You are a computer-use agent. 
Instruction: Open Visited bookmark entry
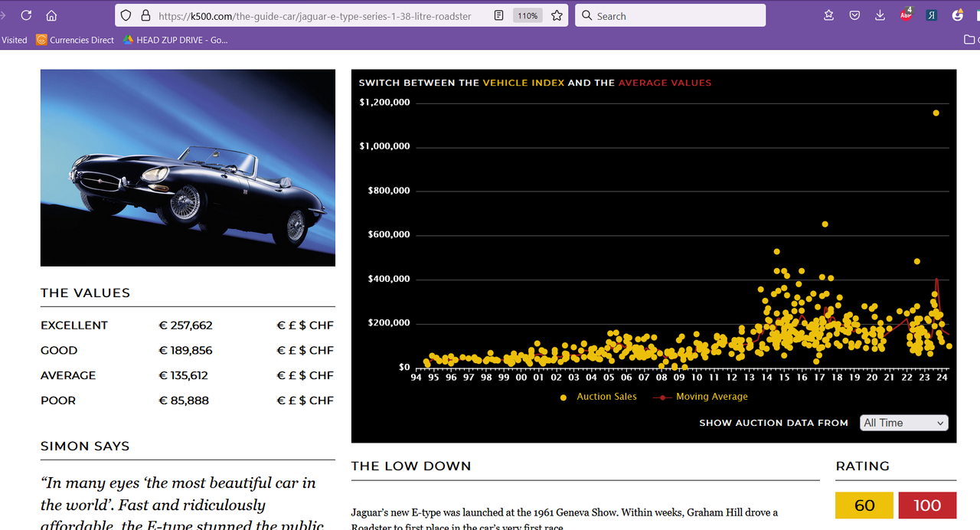click(14, 40)
